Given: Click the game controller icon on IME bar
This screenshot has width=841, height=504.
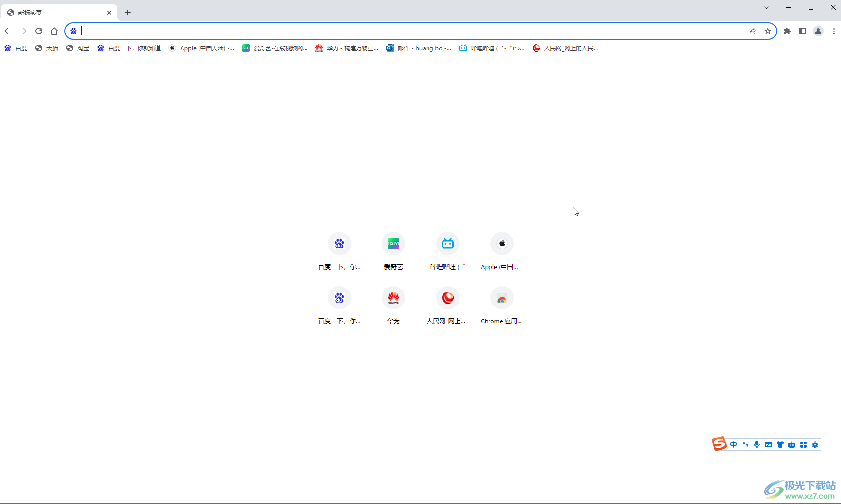Looking at the screenshot, I should point(792,444).
